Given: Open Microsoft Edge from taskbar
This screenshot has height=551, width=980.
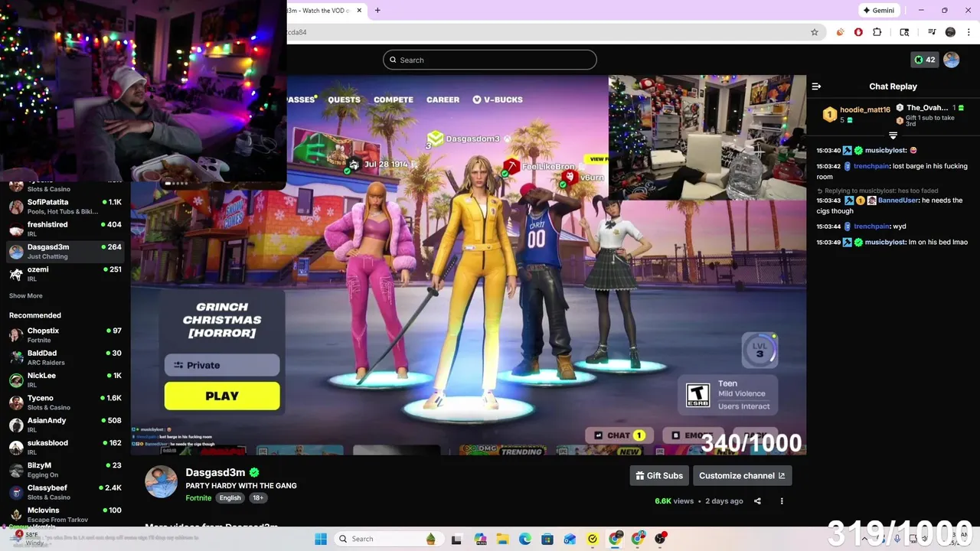Looking at the screenshot, I should coord(524,539).
